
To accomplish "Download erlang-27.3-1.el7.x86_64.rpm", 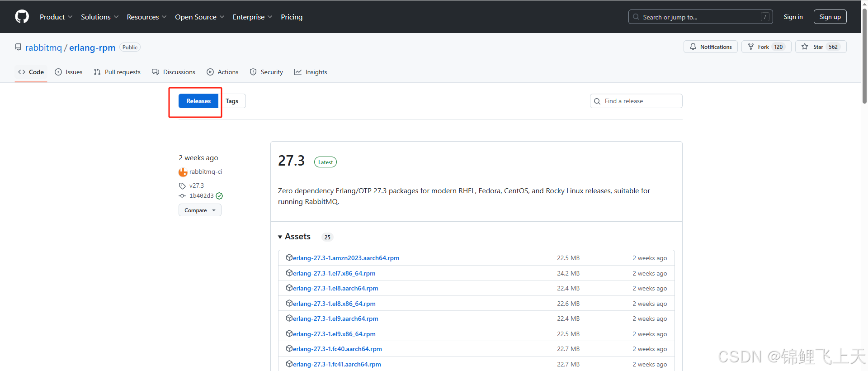I will point(334,273).
